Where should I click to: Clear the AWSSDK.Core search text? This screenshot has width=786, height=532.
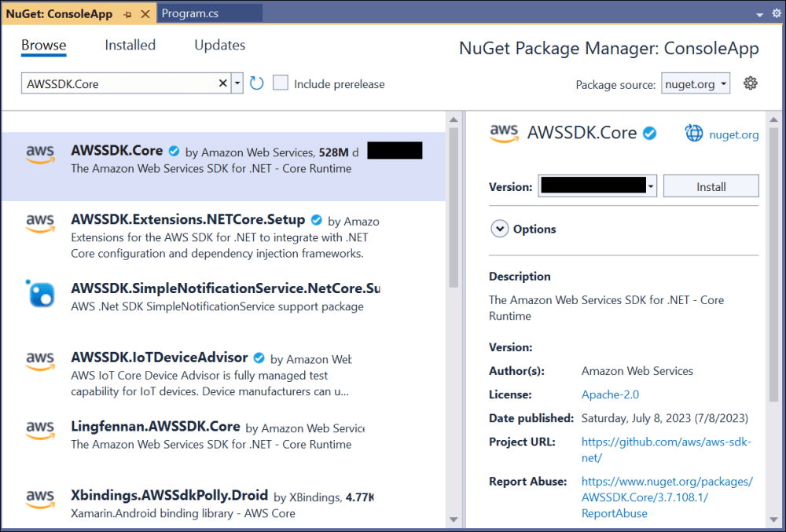[222, 83]
